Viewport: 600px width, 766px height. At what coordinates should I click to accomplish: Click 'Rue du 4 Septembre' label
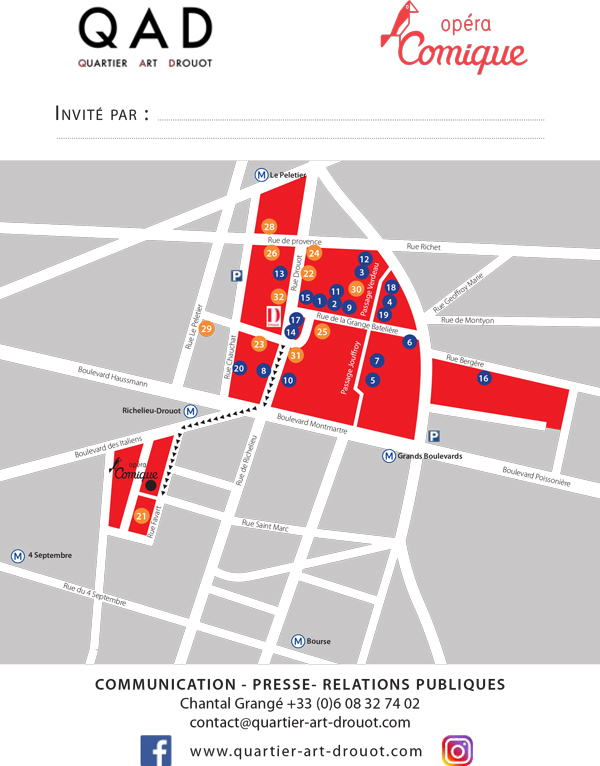tap(95, 594)
